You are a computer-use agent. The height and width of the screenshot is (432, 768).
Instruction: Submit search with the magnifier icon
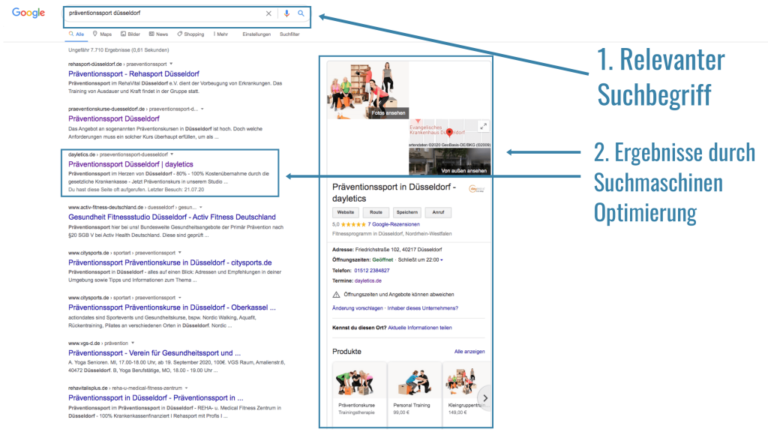click(x=301, y=13)
